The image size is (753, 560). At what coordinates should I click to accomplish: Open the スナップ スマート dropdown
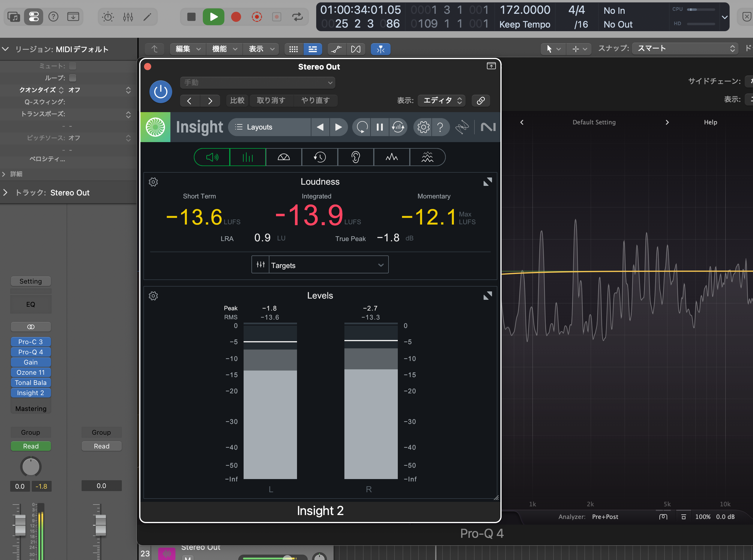click(685, 49)
